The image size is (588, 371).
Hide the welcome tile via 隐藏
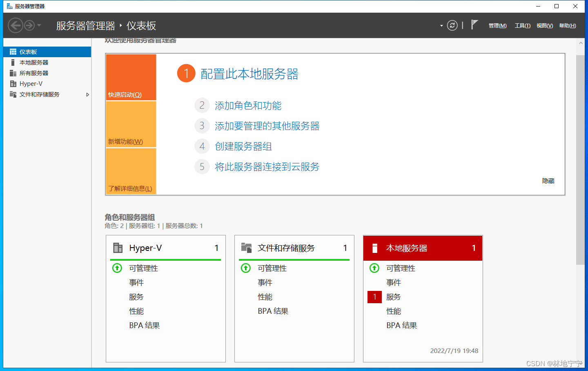[548, 181]
